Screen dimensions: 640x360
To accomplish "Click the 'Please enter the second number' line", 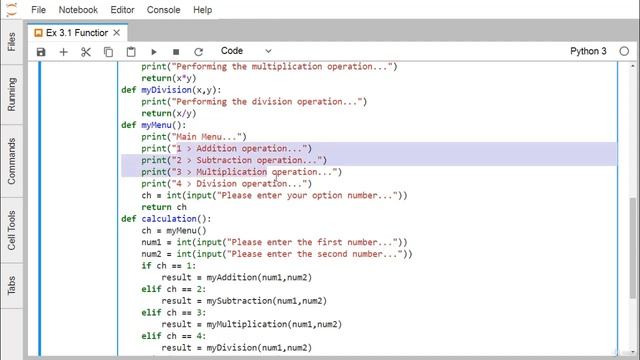I will (277, 254).
